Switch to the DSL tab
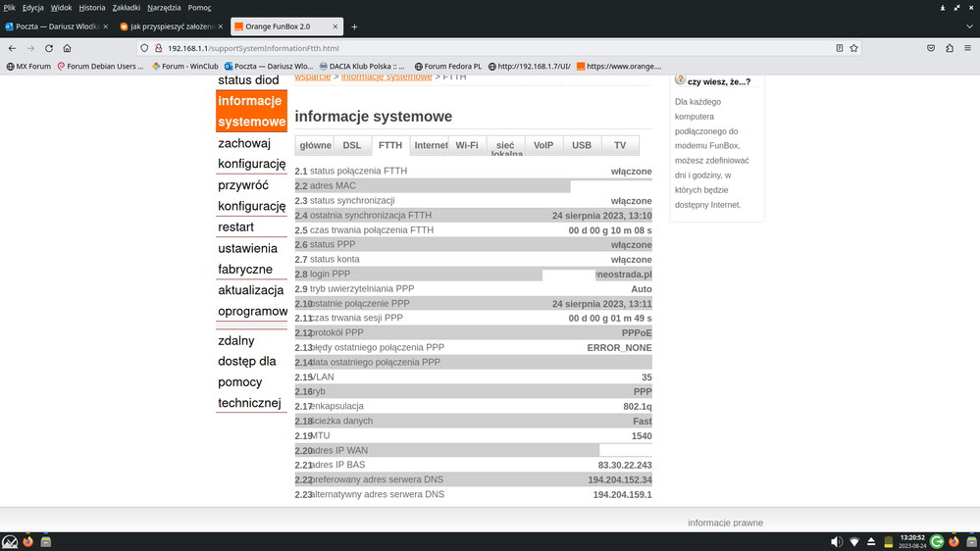This screenshot has height=551, width=980. tap(351, 146)
